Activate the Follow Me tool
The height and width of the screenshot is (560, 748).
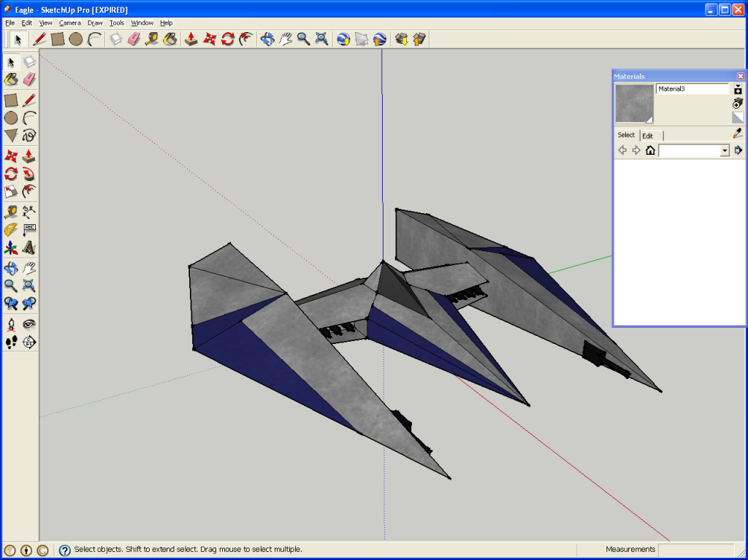point(29,174)
